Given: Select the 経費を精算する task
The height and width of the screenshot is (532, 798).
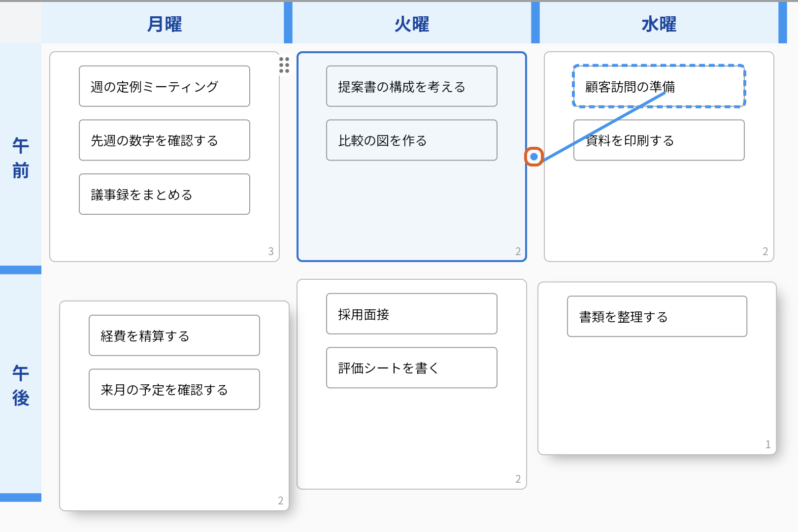Looking at the screenshot, I should (x=174, y=335).
